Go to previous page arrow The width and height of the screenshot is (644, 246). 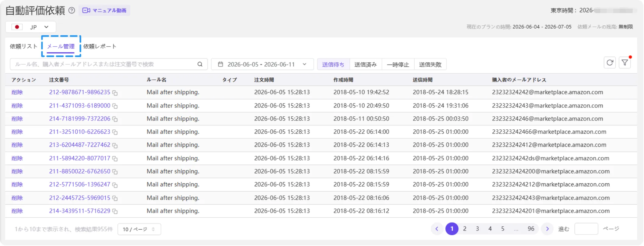tap(437, 229)
